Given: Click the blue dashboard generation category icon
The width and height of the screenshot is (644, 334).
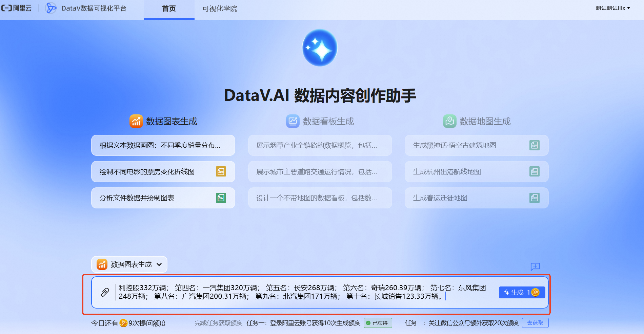Looking at the screenshot, I should click(x=293, y=121).
